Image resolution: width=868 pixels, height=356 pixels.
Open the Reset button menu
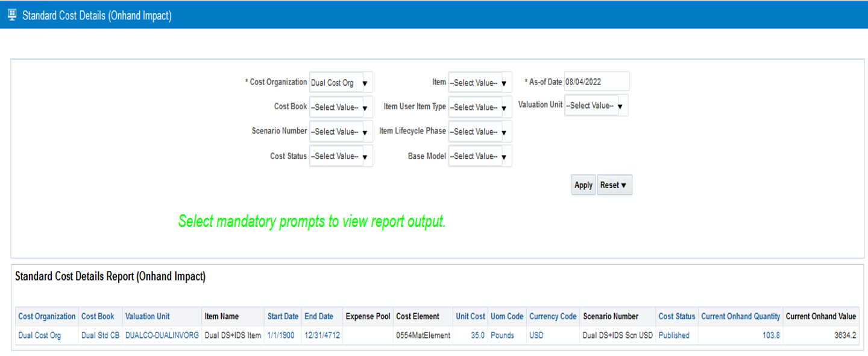tap(615, 185)
